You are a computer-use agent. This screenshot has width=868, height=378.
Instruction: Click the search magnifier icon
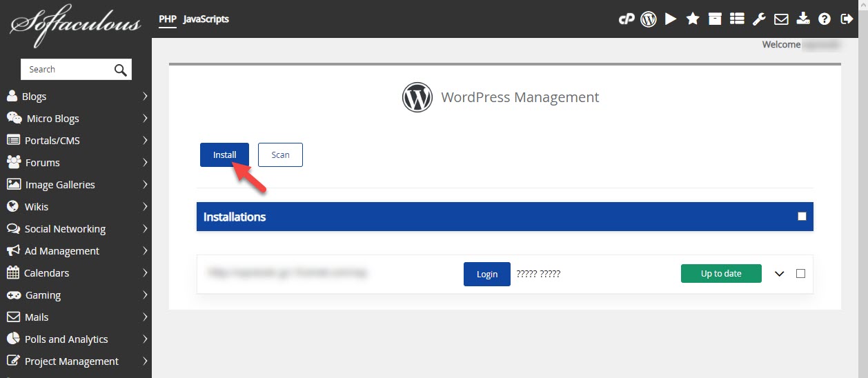(121, 70)
